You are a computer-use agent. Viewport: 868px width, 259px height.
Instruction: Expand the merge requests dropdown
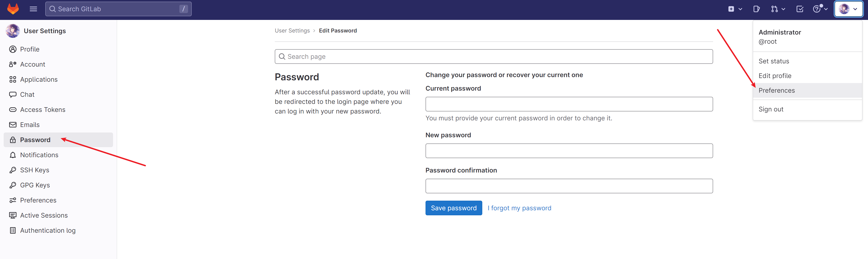tap(778, 9)
